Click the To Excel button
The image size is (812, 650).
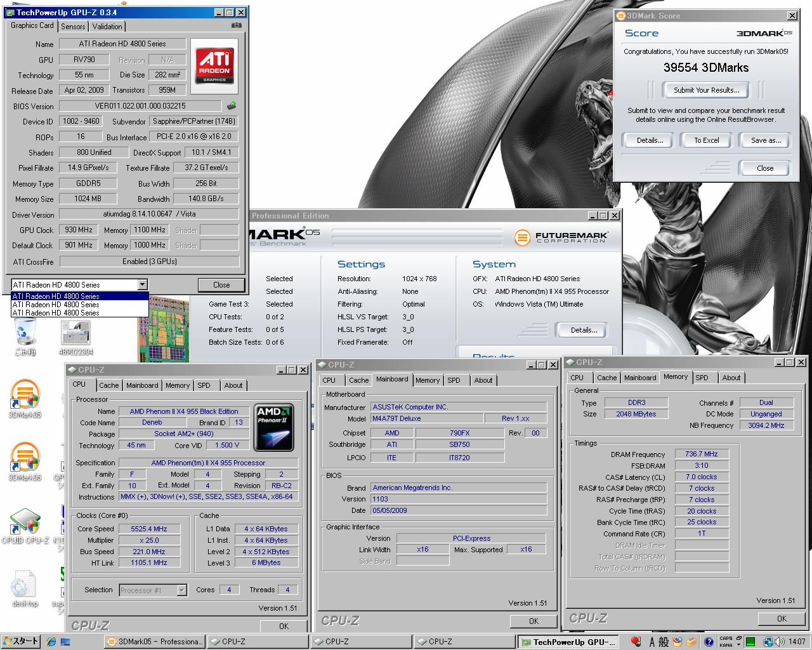706,140
